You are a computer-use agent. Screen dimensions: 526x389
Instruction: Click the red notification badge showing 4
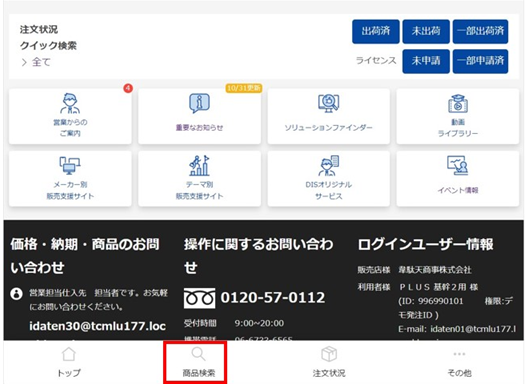pyautogui.click(x=128, y=89)
